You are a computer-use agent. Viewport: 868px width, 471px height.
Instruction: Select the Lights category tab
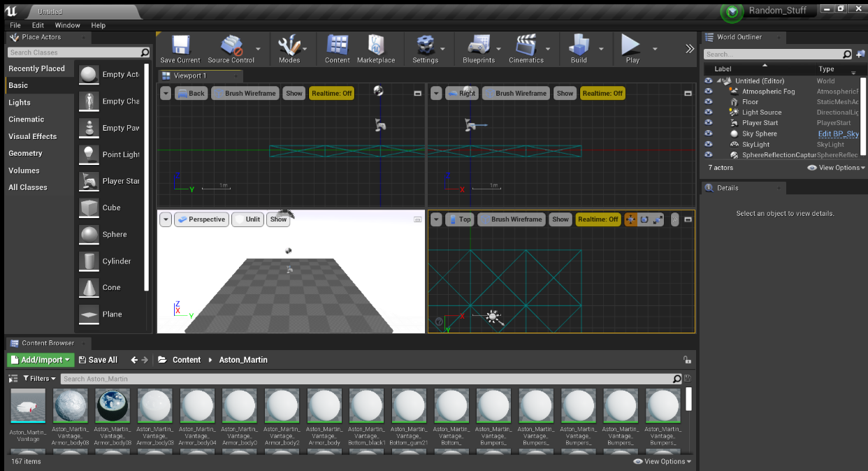point(20,103)
